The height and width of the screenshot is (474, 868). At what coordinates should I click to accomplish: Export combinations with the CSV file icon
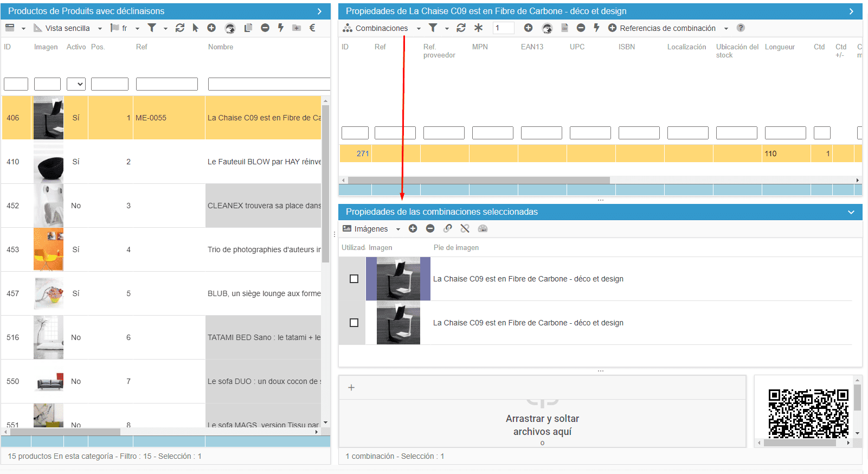564,28
